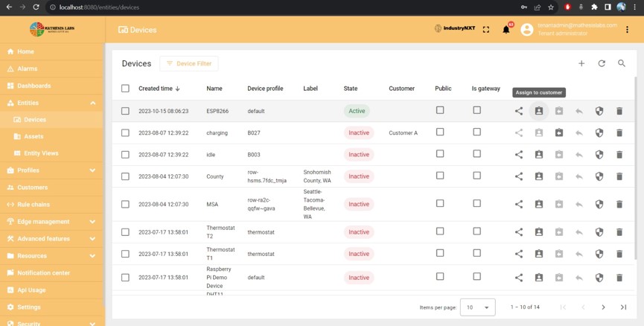
Task: Go to Rule chains page
Action: [x=34, y=205]
